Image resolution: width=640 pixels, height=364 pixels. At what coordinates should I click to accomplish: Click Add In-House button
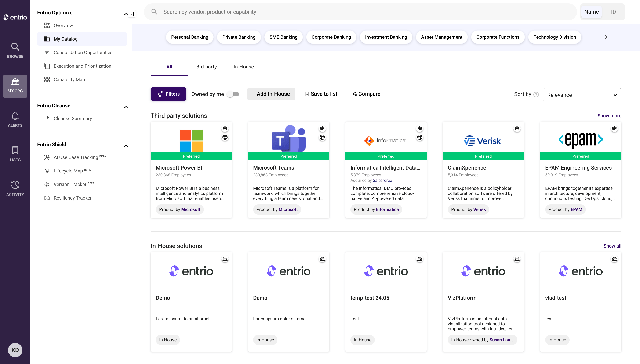(x=271, y=94)
